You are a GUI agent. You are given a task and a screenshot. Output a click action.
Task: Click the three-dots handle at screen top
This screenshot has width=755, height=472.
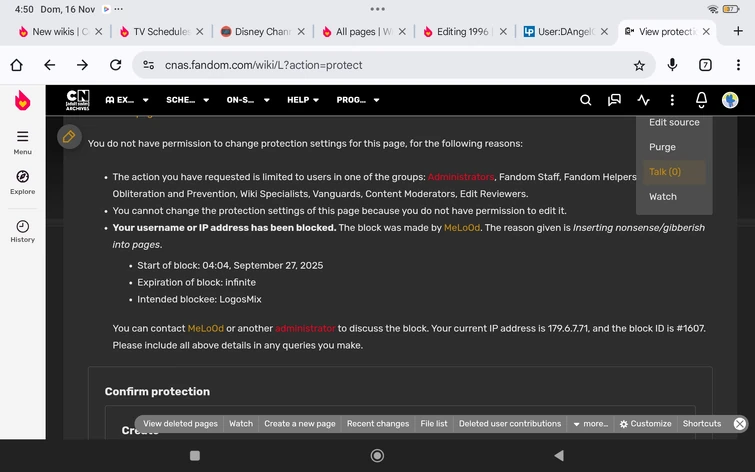point(378,9)
